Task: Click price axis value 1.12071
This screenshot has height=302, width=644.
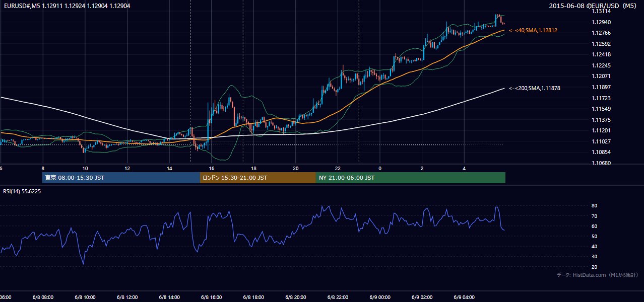Action: point(601,76)
